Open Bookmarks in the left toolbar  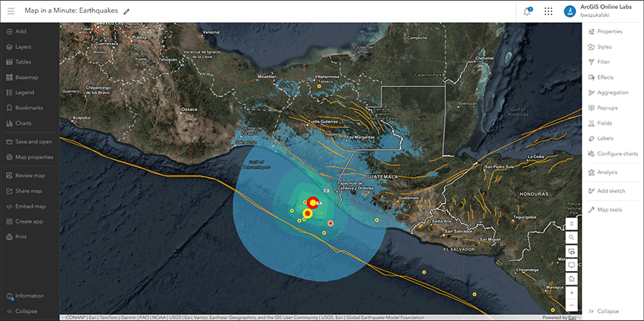24,108
